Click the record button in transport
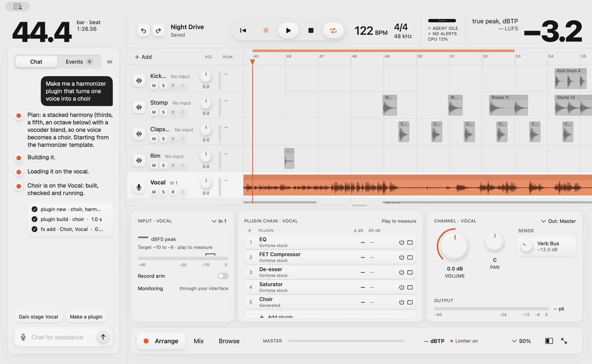The height and width of the screenshot is (364, 592). 266,30
